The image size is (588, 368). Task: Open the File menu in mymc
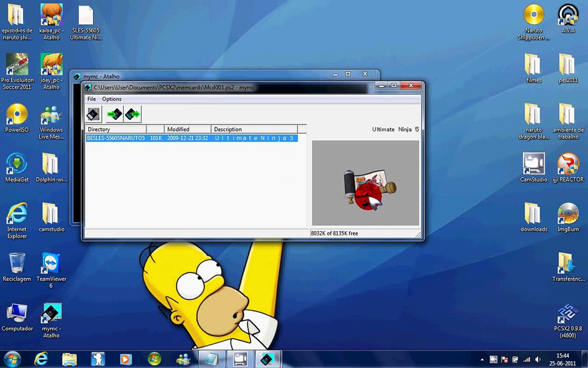tap(92, 99)
